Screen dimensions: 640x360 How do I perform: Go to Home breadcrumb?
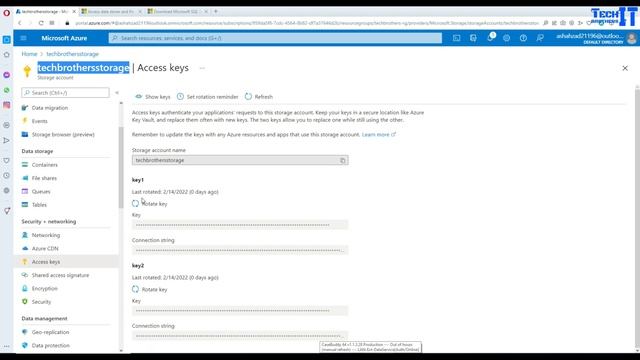(29, 54)
